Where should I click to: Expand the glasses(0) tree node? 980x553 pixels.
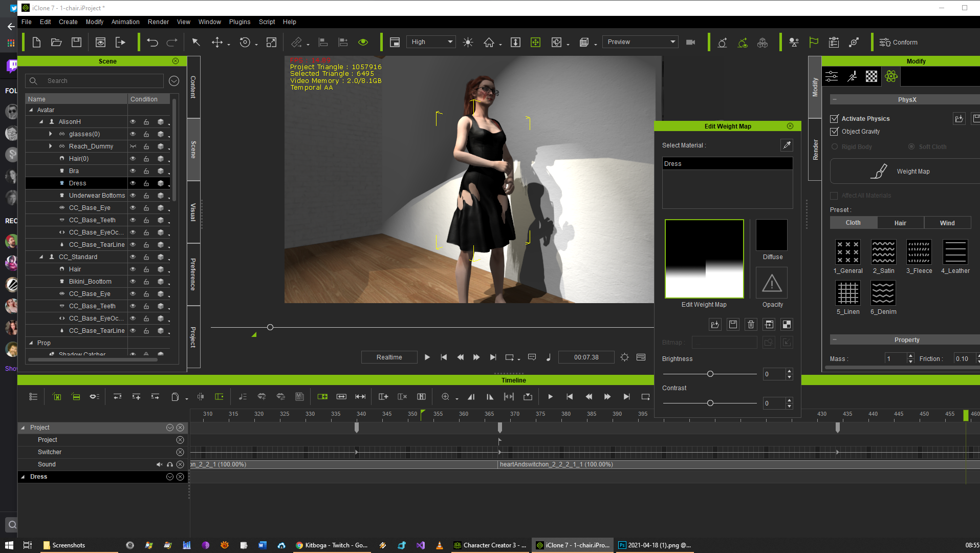50,134
